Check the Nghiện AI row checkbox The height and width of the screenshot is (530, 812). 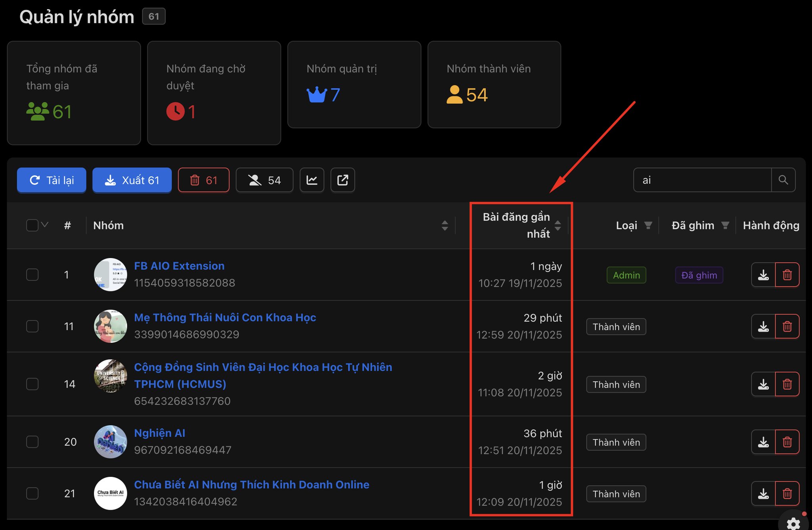[32, 442]
